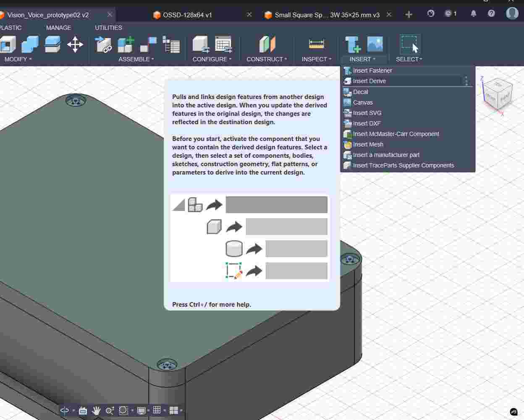Choose Insert a manufacturer part

click(x=407, y=155)
